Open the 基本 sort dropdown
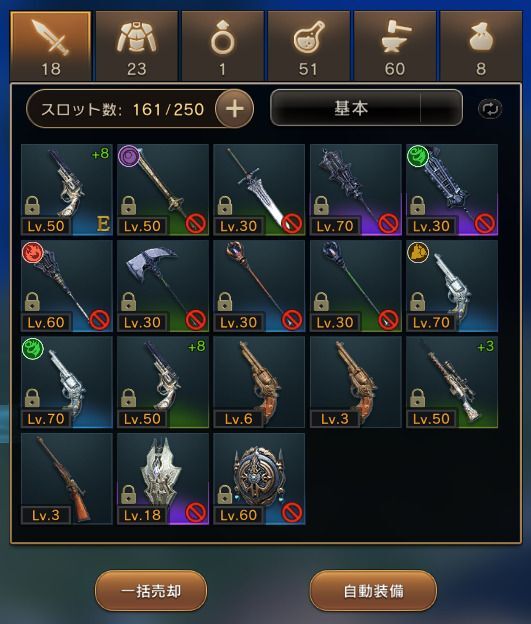Screen dimensions: 531x624 pyautogui.click(x=366, y=108)
